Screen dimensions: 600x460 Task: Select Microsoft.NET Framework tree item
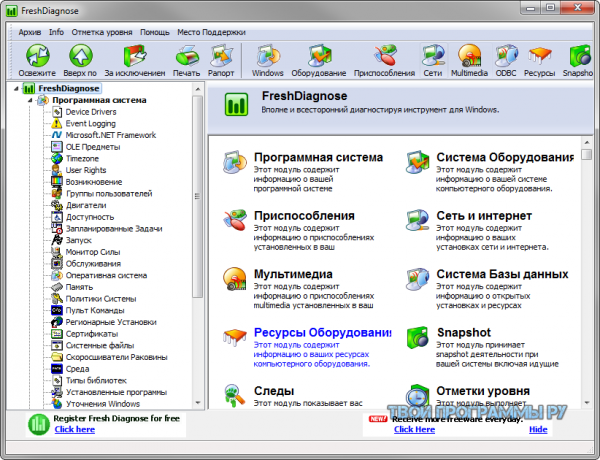pos(111,135)
